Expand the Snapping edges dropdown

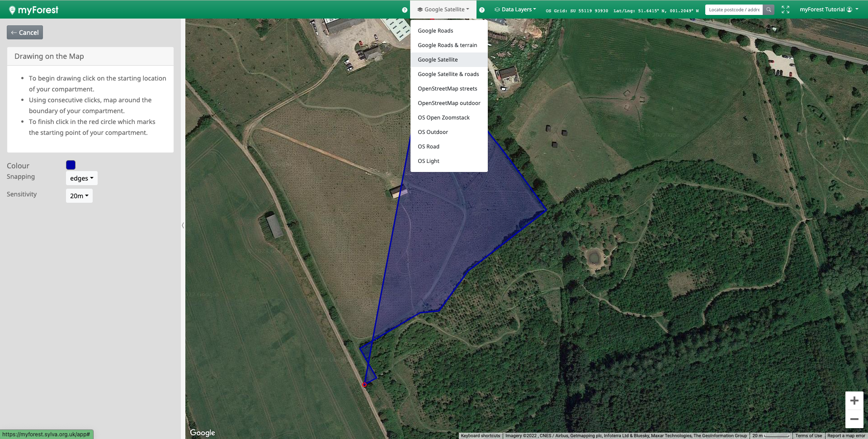pos(81,178)
